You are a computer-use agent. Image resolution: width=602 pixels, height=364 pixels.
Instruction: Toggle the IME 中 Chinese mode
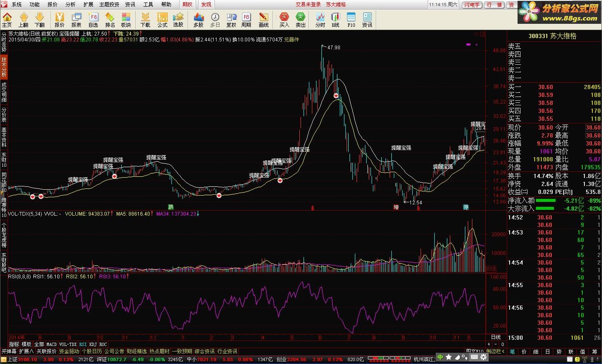440,357
